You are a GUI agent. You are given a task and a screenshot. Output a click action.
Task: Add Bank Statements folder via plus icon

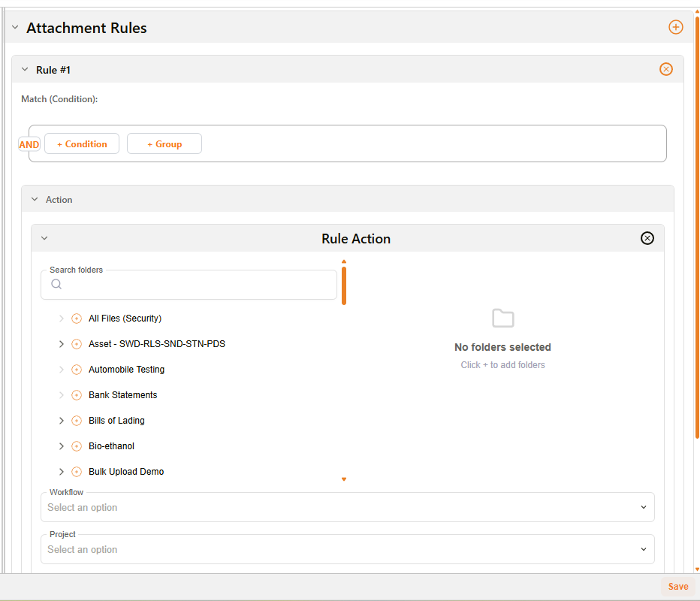pyautogui.click(x=77, y=394)
